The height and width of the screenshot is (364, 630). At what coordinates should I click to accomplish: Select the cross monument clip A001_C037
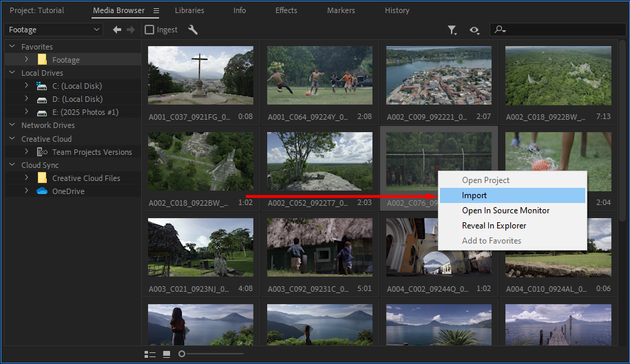click(x=200, y=76)
